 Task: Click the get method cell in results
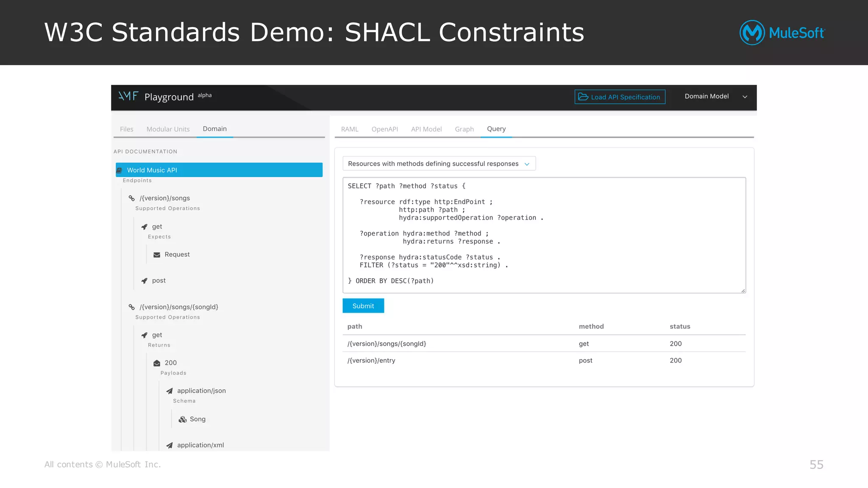tap(584, 344)
